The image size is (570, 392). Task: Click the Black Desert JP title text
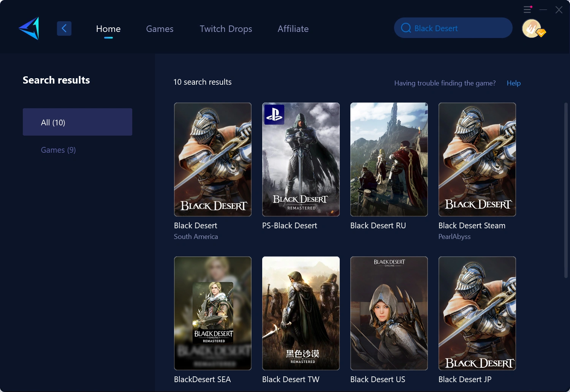coord(465,379)
